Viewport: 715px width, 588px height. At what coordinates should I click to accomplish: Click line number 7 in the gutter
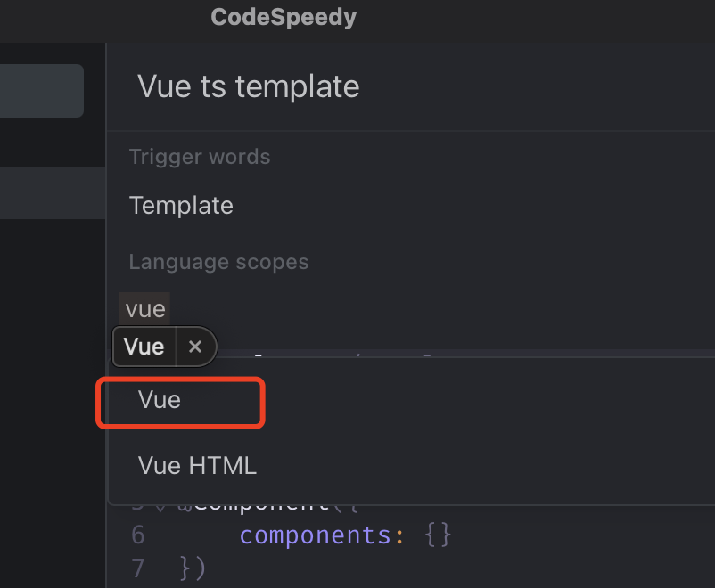click(137, 568)
